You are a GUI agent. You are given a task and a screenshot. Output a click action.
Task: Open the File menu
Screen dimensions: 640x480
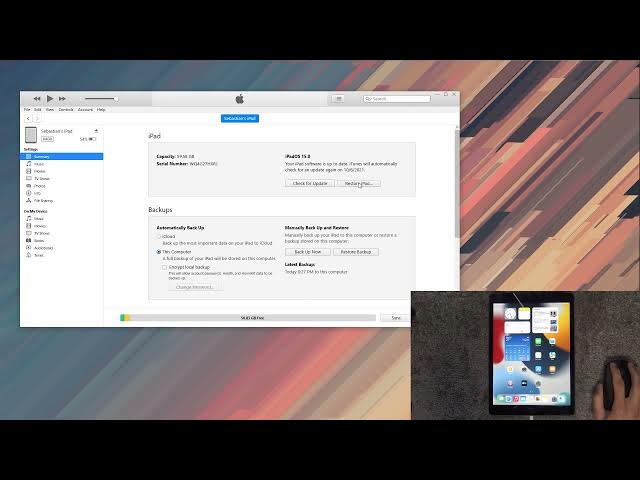coord(27,109)
